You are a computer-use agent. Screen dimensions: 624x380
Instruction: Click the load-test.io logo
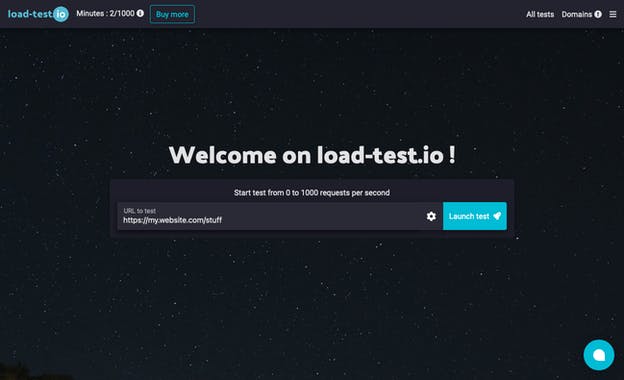(38, 14)
